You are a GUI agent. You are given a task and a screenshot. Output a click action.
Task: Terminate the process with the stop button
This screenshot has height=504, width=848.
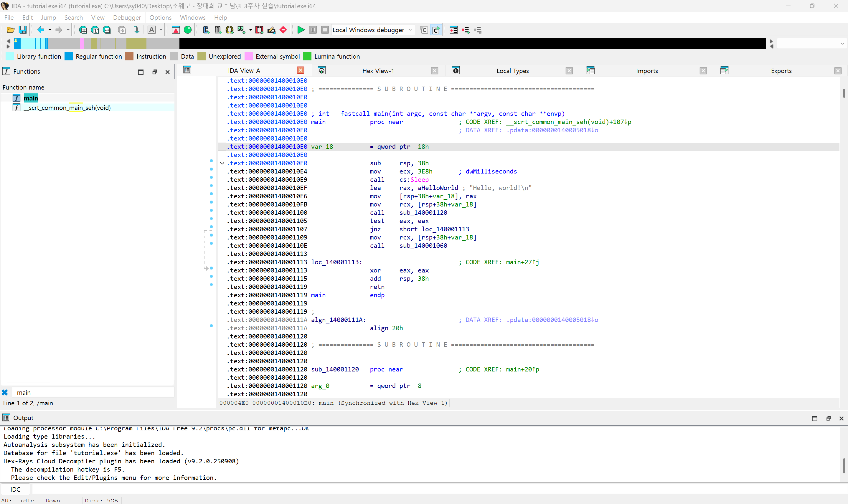(x=325, y=30)
